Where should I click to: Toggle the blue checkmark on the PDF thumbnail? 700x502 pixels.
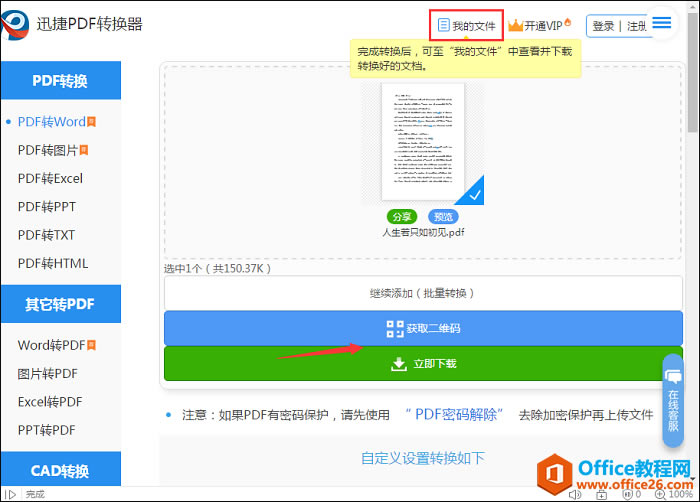[x=473, y=193]
